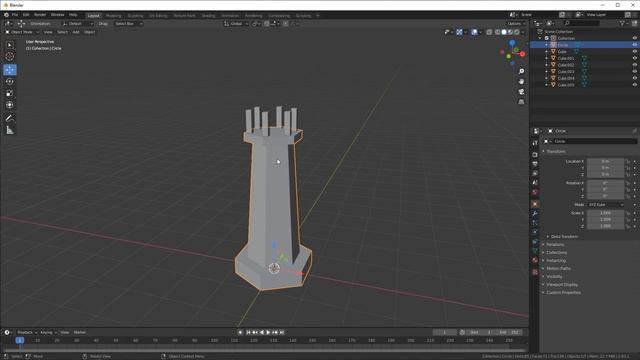Jump to the timeline's first frame
Viewport: 640px width, 360px height.
click(x=248, y=333)
